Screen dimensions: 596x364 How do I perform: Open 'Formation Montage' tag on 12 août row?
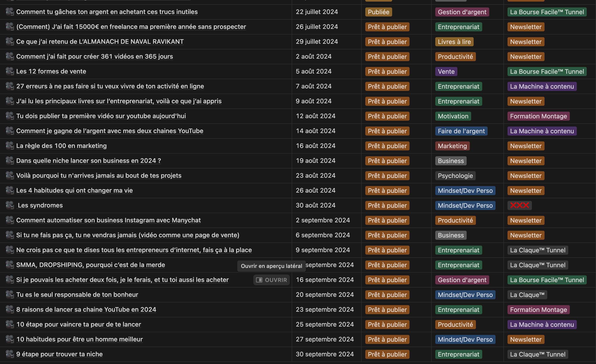coord(538,116)
